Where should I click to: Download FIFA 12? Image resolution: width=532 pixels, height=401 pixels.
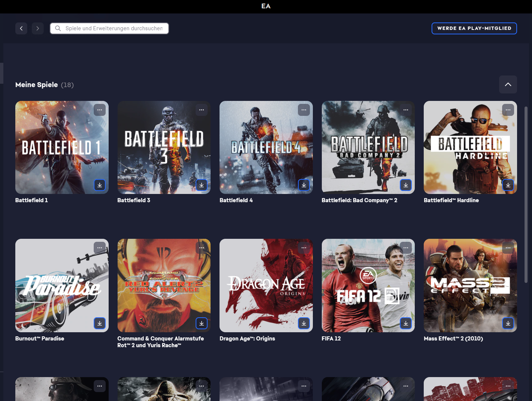tap(406, 323)
